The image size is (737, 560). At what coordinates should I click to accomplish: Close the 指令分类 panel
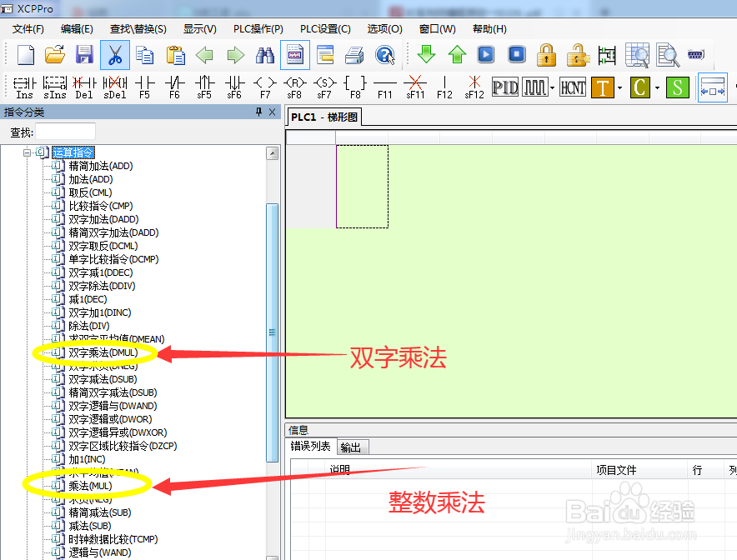pyautogui.click(x=272, y=112)
